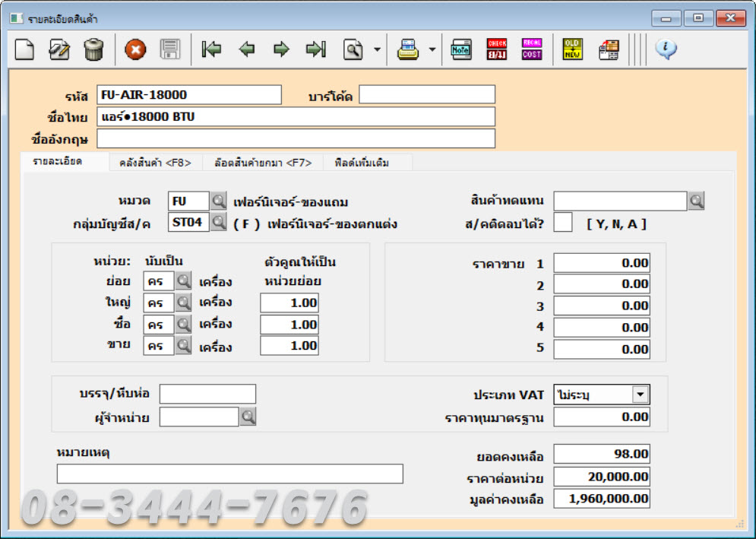The image size is (756, 539).
Task: Click the สินค้าทดแทน input field
Action: pos(620,201)
